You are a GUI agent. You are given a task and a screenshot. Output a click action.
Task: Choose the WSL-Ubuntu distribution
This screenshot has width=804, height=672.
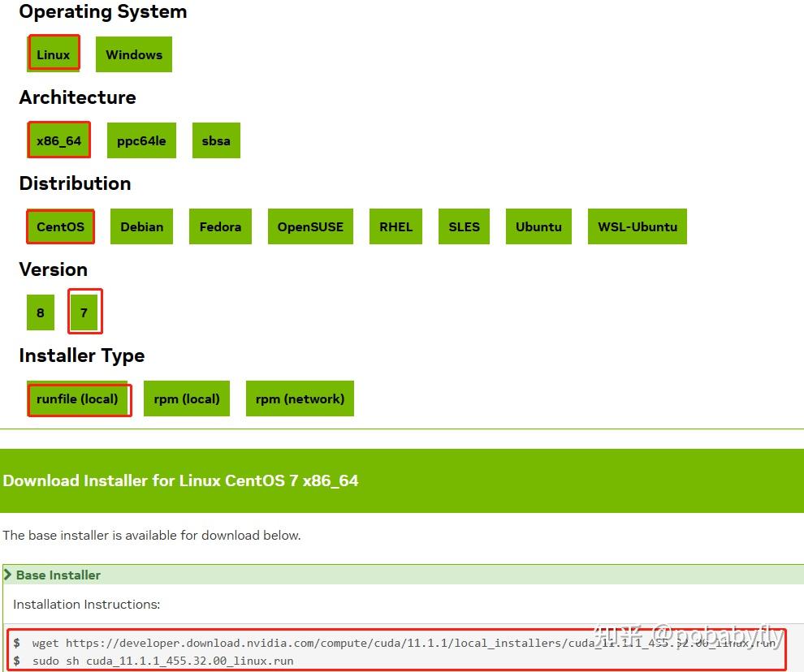[x=637, y=226]
